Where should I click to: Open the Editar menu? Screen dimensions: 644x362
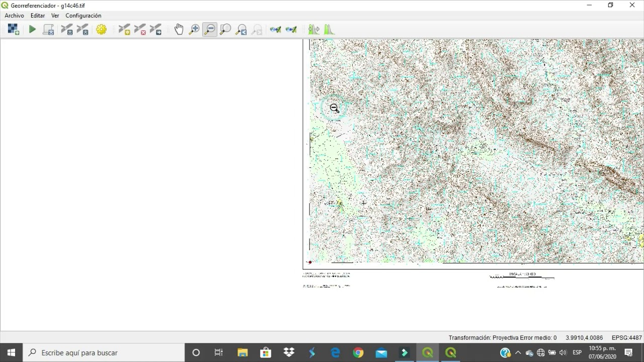click(38, 16)
